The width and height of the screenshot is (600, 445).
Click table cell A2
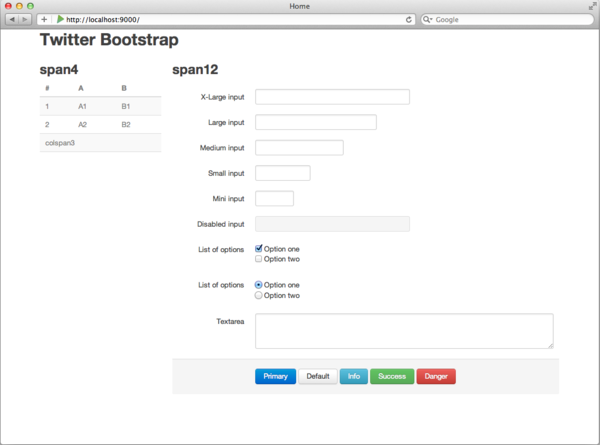[x=83, y=124]
